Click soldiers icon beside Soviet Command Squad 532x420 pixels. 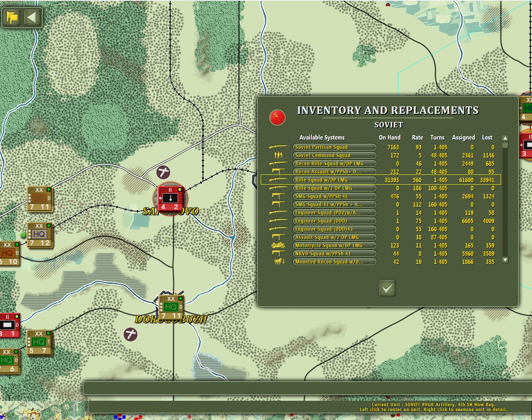click(x=278, y=155)
